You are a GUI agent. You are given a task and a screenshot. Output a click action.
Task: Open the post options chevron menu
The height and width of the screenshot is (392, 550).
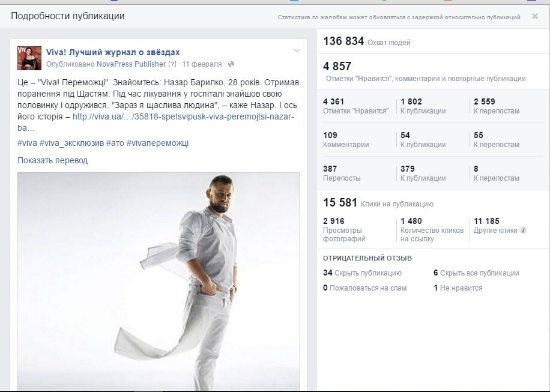click(297, 50)
